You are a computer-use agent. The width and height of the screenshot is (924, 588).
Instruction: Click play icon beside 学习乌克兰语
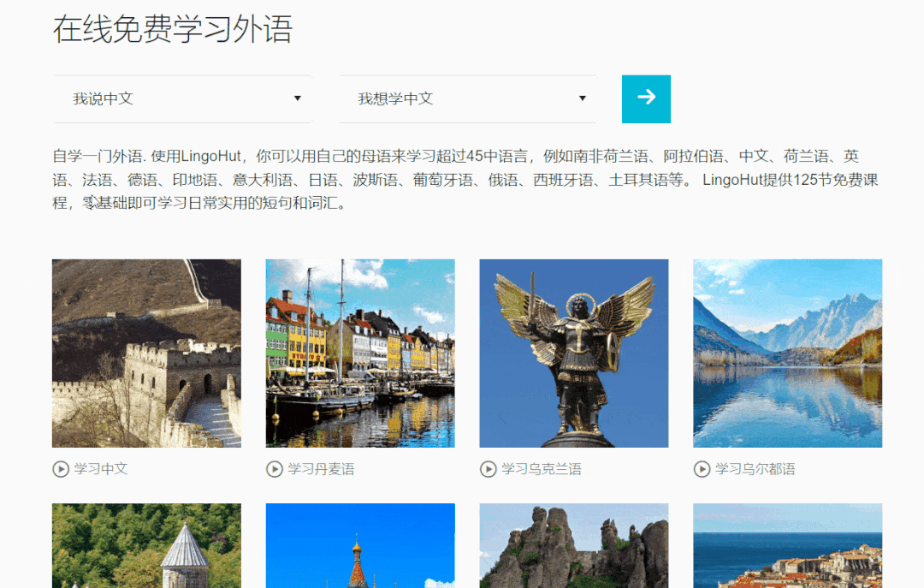pos(488,469)
